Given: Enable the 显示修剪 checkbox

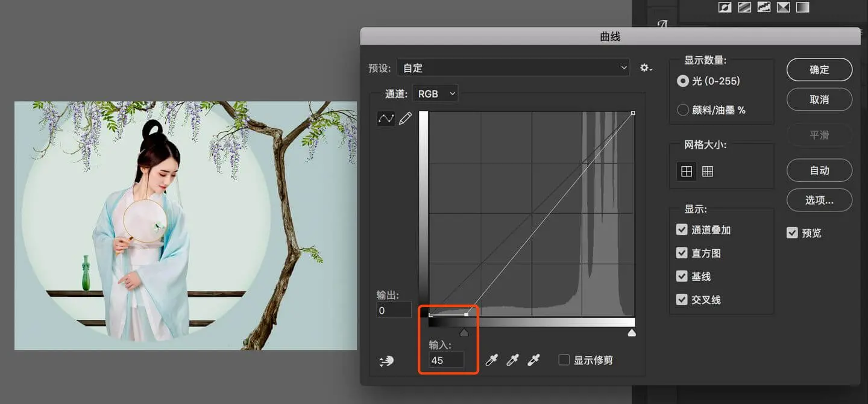Looking at the screenshot, I should (564, 360).
